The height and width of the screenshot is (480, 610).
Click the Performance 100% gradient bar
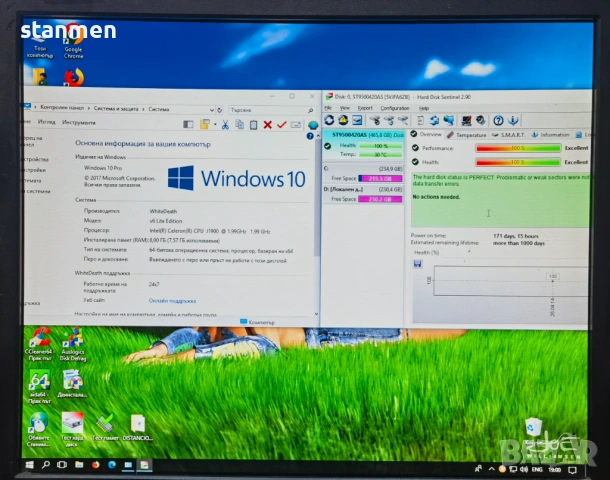point(516,148)
